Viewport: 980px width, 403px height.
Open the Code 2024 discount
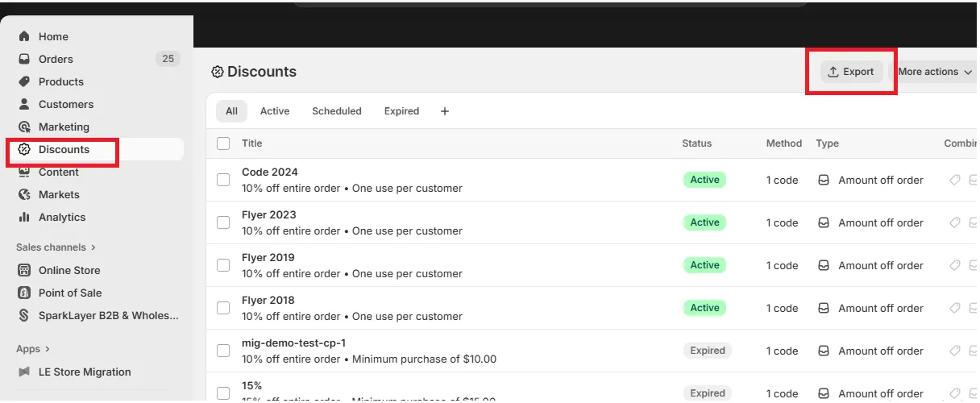click(269, 172)
